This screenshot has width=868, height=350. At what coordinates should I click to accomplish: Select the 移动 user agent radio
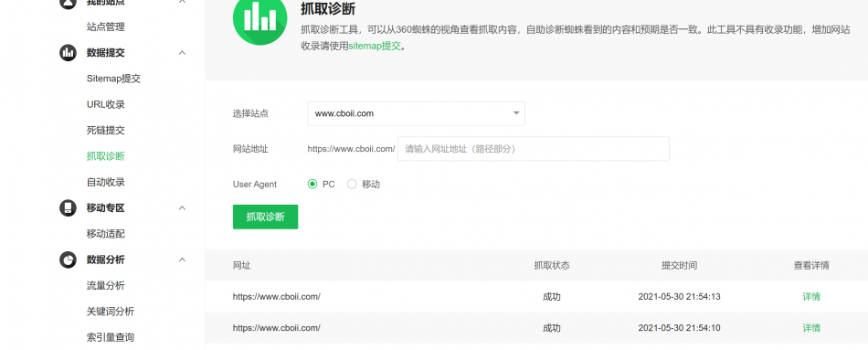[352, 185]
